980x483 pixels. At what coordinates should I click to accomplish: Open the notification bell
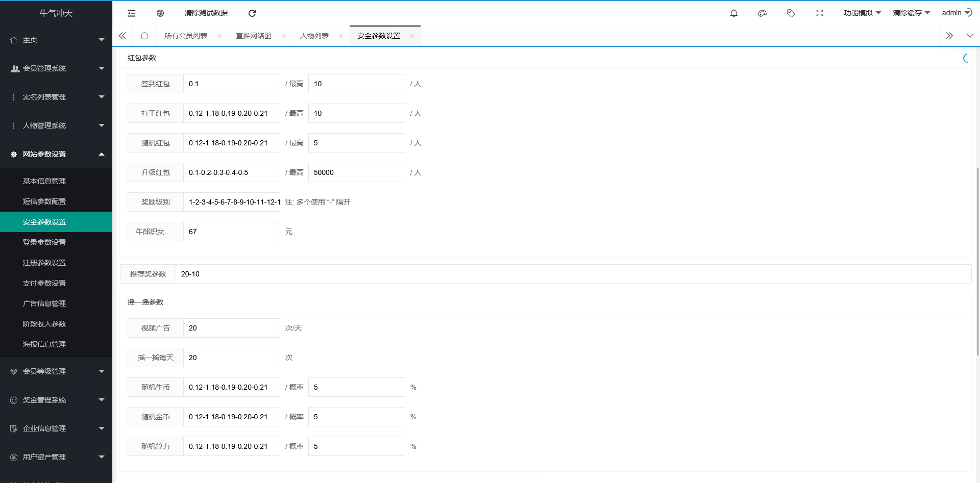click(x=734, y=13)
